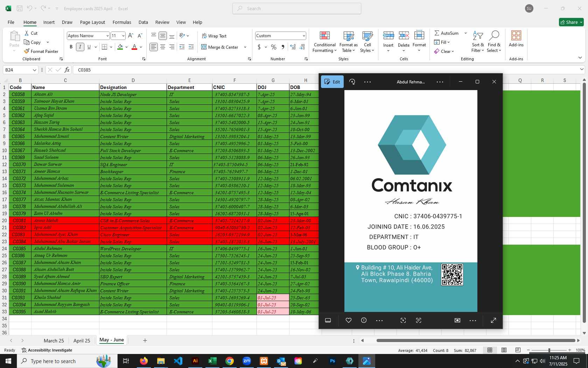This screenshot has height=368, width=588.
Task: Toggle Align Left alignment
Action: (153, 47)
